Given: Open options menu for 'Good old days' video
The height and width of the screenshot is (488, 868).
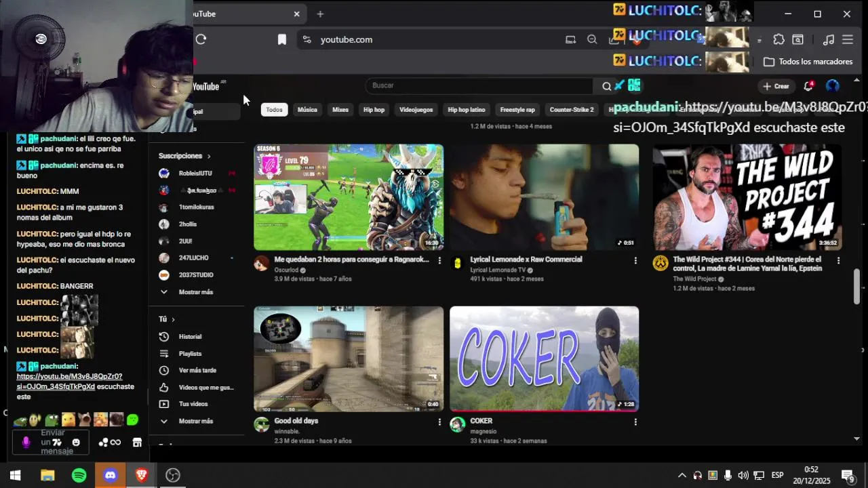Looking at the screenshot, I should pos(439,422).
